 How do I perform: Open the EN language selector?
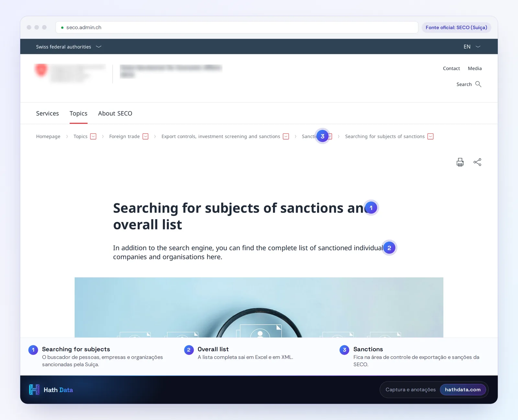coord(472,47)
